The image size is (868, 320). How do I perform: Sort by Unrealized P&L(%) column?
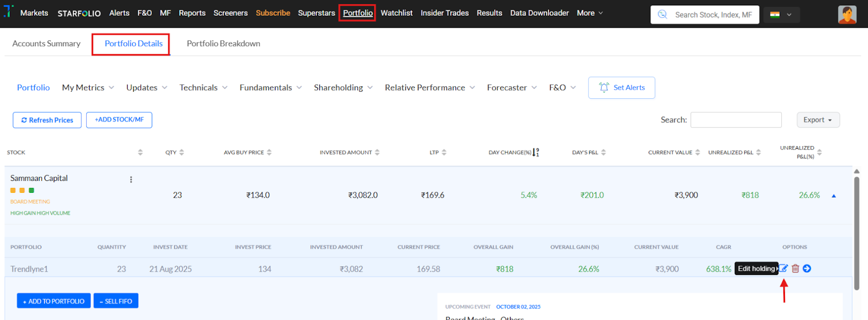coord(819,152)
